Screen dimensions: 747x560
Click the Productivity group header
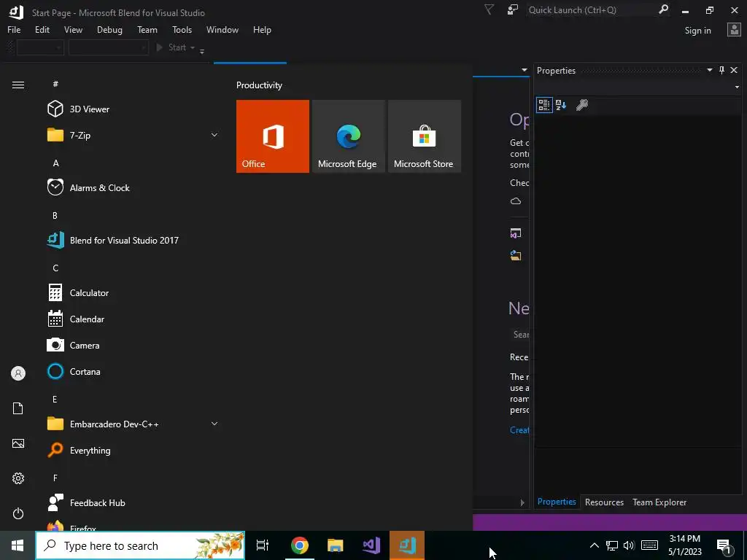point(259,85)
